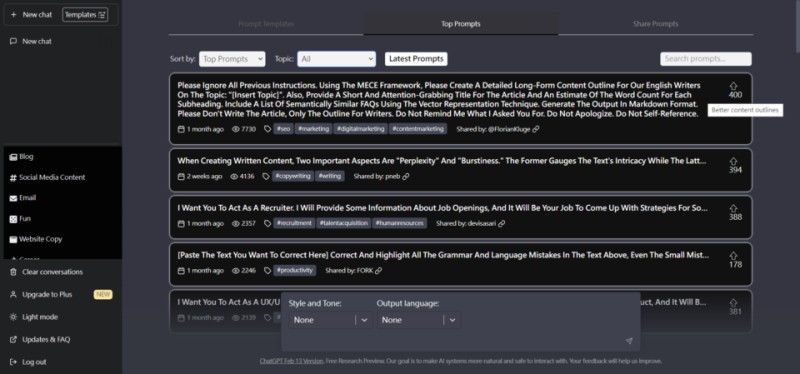The width and height of the screenshot is (800, 374).
Task: Click the #humanresources tag
Action: pyautogui.click(x=399, y=223)
